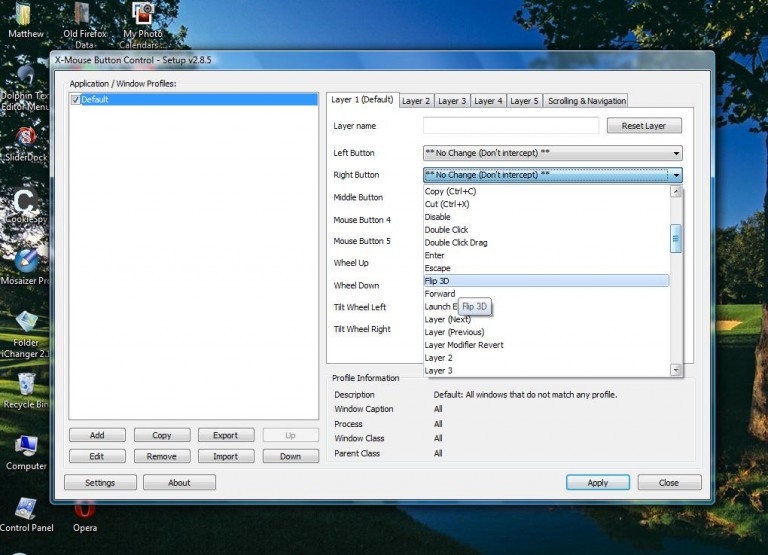Open My Photo Calendars desktop icon
The width and height of the screenshot is (768, 555).
click(x=143, y=14)
